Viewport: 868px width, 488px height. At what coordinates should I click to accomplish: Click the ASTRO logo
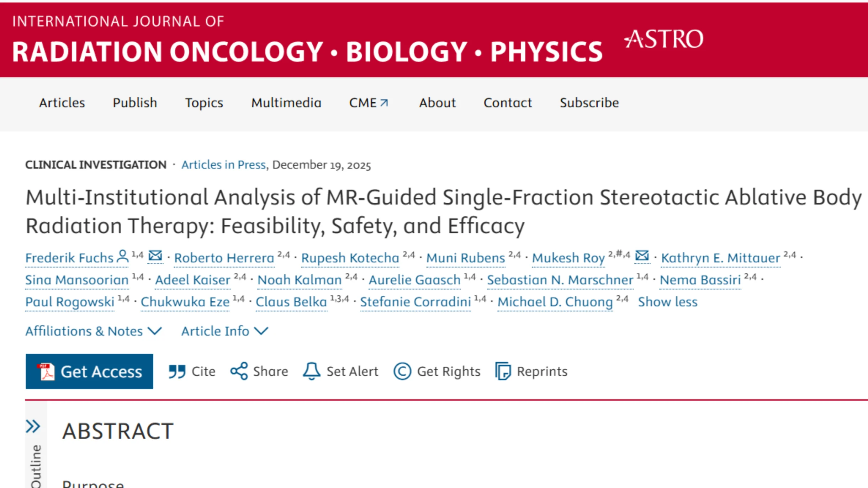[664, 40]
